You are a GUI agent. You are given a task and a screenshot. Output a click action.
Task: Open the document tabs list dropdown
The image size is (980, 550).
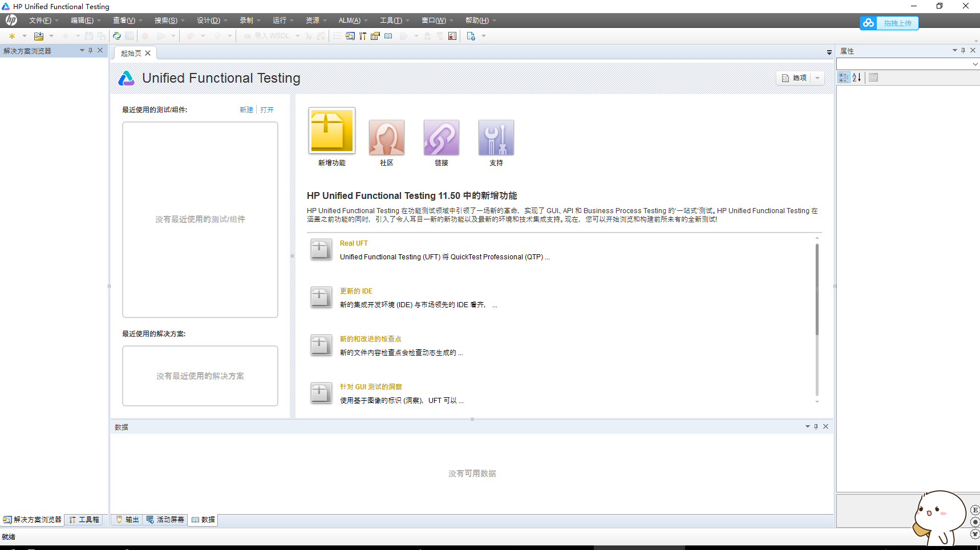(x=829, y=52)
